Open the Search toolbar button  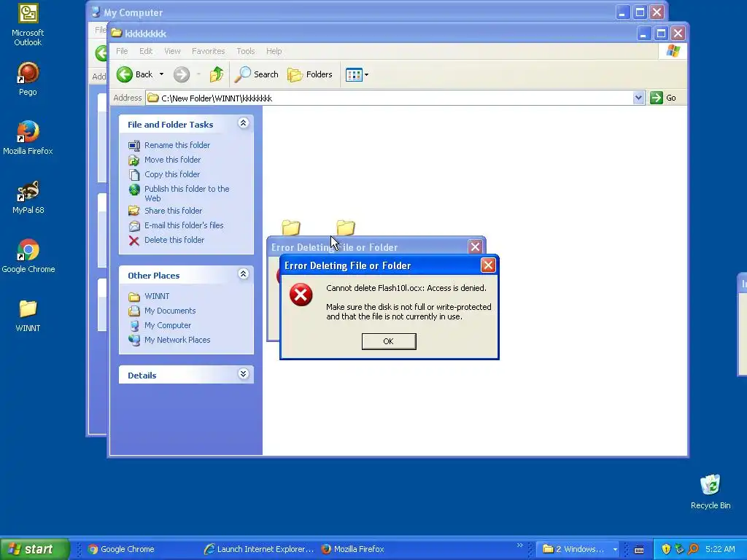pyautogui.click(x=257, y=74)
